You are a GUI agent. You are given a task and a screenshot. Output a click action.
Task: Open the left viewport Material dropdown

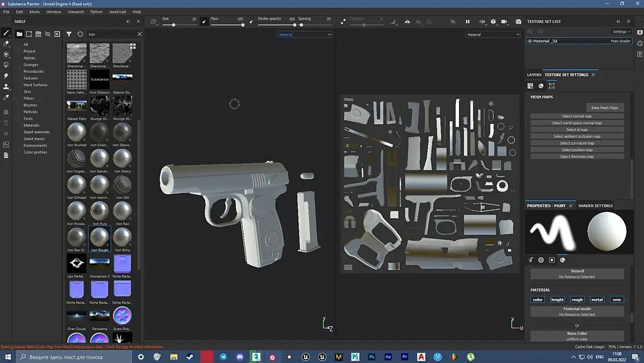305,34
